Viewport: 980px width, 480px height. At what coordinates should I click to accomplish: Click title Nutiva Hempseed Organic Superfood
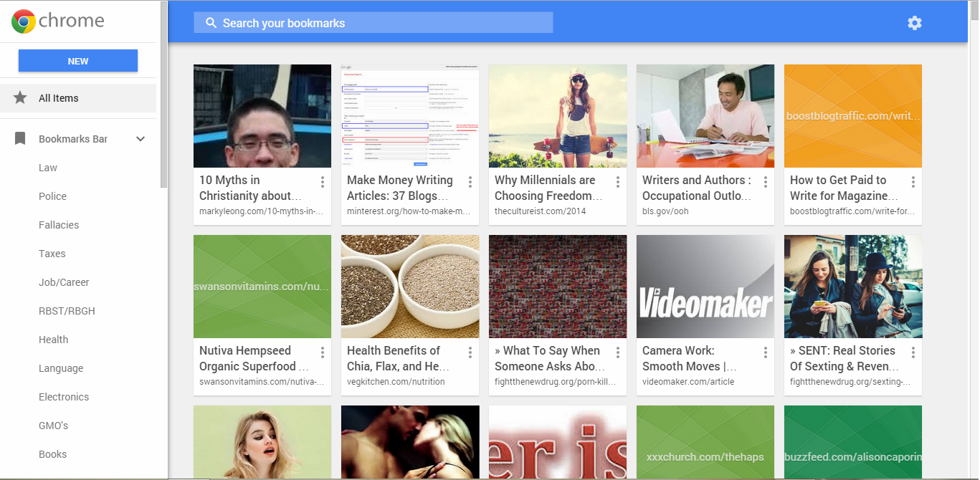(x=254, y=358)
